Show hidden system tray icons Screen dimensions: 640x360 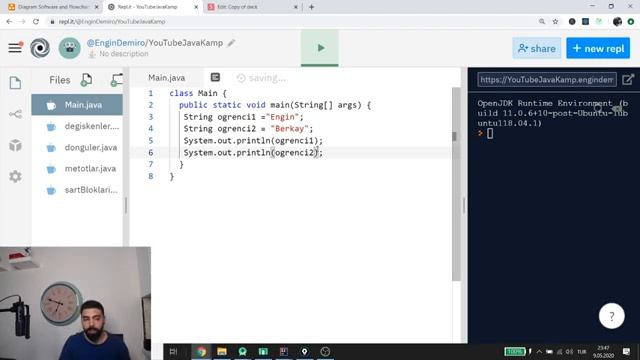point(539,351)
